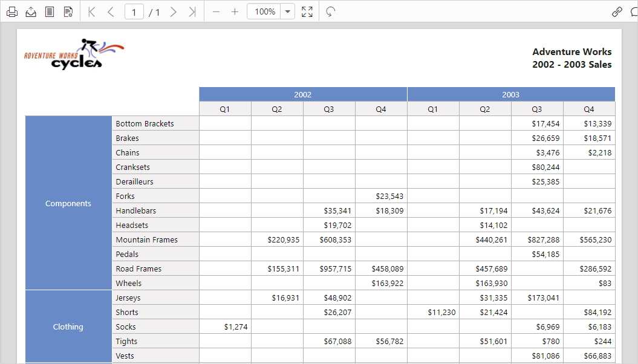Click the Adventure Works Cycles logo
This screenshot has height=364, width=638.
74,54
